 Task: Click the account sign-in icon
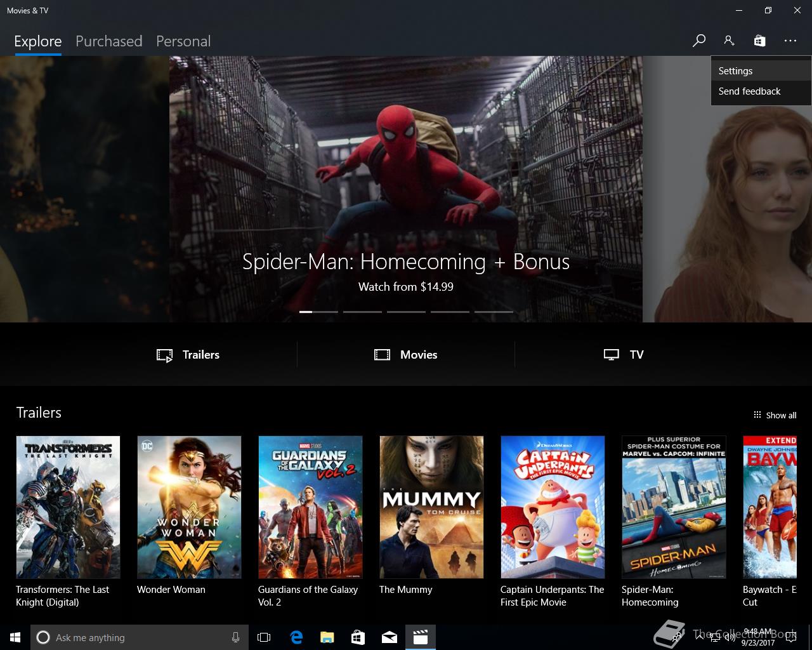click(729, 41)
